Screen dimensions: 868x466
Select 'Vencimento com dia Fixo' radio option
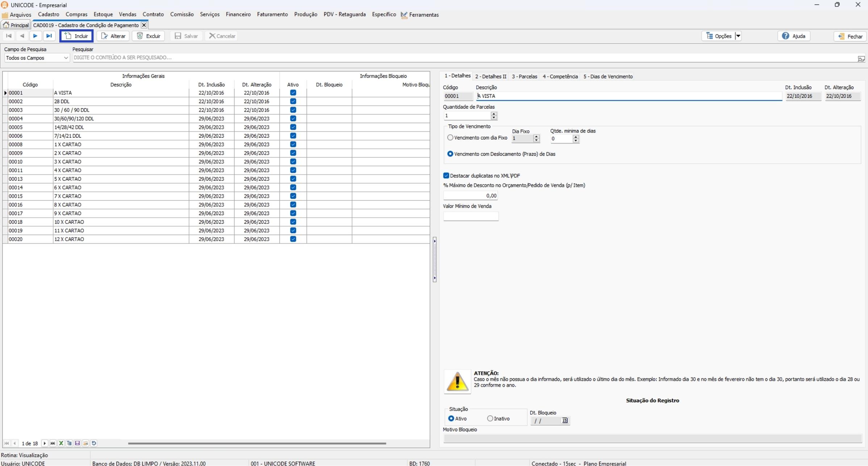(450, 138)
